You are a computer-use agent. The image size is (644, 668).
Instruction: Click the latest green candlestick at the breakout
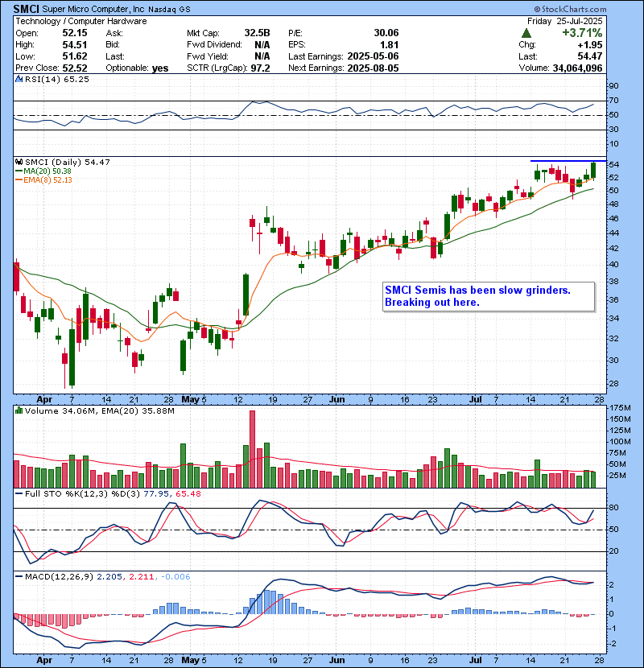tap(593, 170)
